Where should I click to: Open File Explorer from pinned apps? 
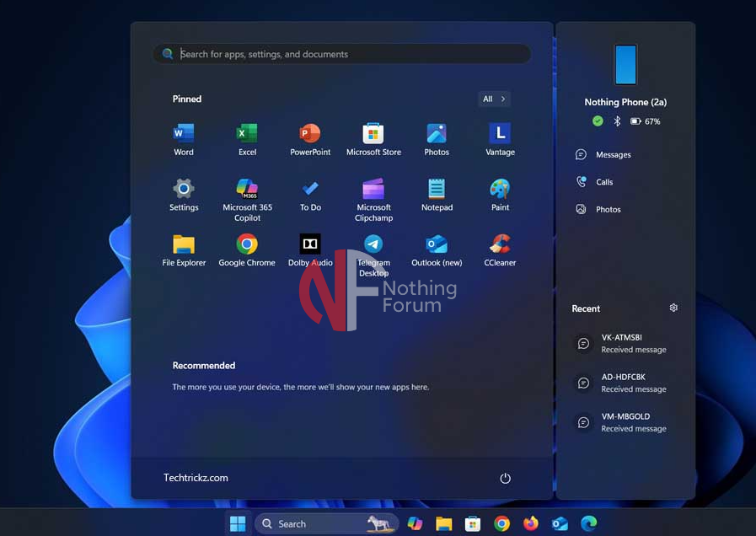coord(184,250)
